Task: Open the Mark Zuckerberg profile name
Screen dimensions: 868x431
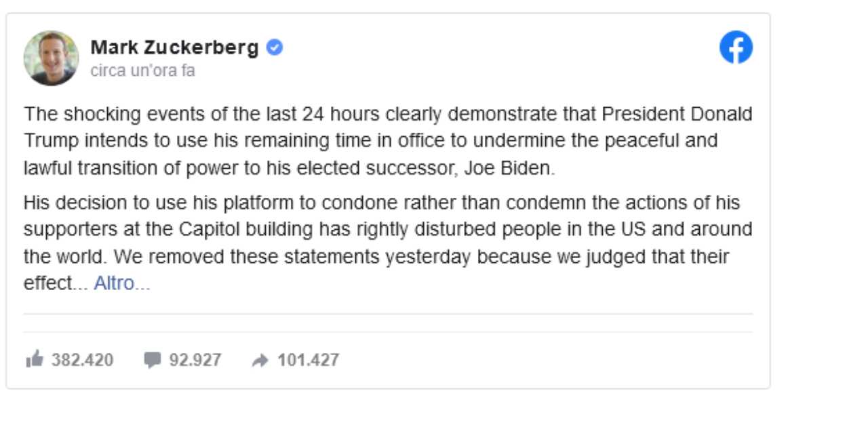Action: click(175, 48)
